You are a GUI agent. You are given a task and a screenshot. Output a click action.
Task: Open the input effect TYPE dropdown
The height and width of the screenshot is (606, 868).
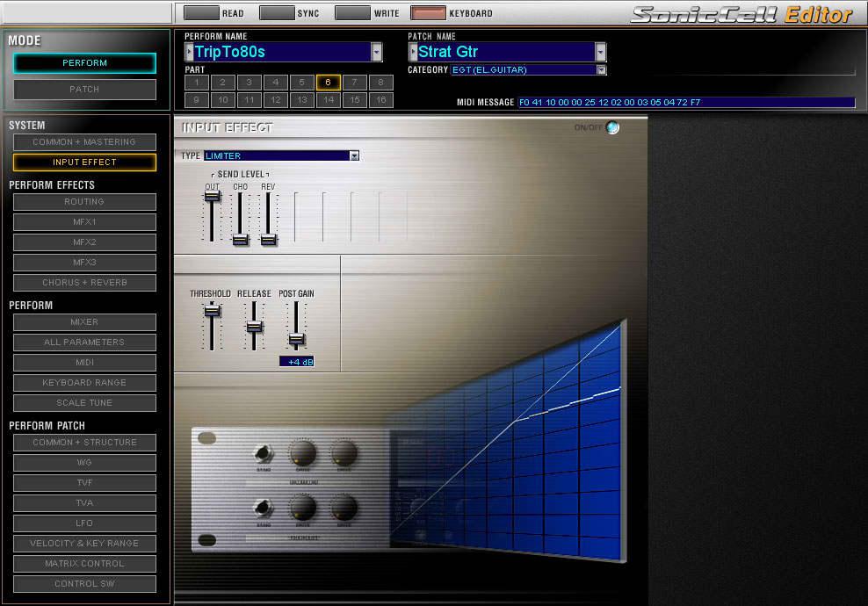coord(354,156)
